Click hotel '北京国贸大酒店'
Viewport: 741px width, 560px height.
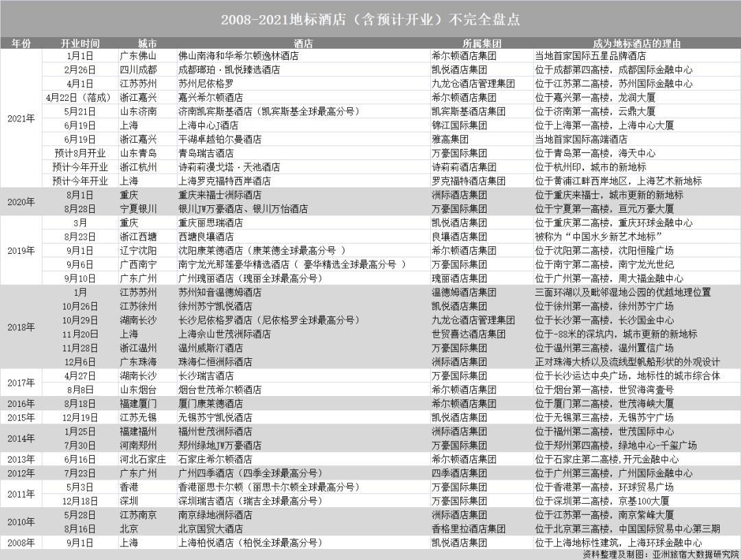point(211,529)
